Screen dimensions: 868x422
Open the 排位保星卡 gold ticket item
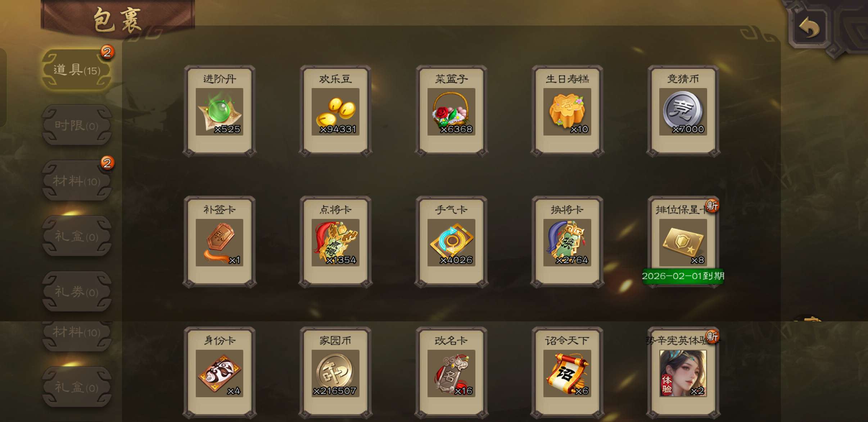pyautogui.click(x=683, y=242)
